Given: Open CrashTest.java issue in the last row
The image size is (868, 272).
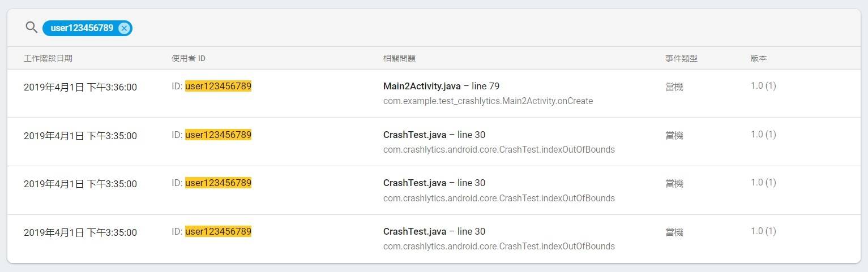Looking at the screenshot, I should (434, 231).
